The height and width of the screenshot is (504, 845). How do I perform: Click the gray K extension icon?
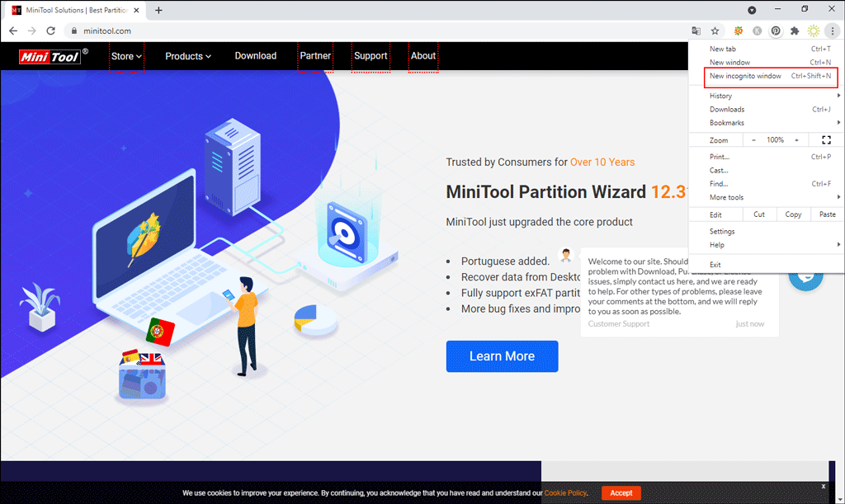pos(758,31)
